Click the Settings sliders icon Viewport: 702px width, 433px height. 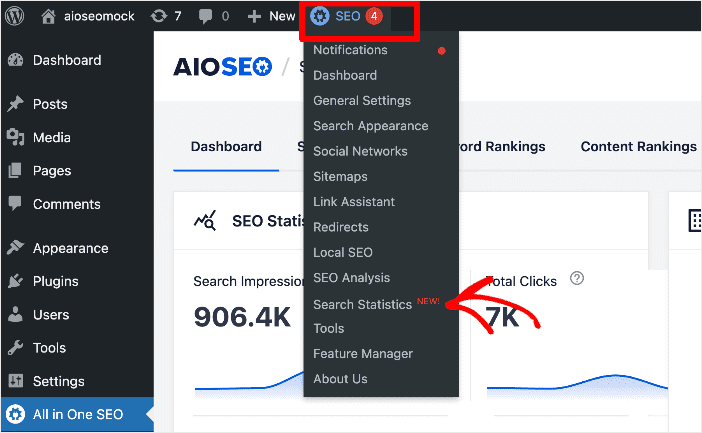[15, 381]
